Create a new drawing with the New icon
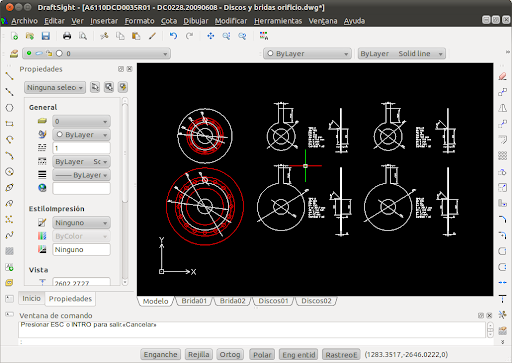This screenshot has width=512, height=363. click(14, 36)
